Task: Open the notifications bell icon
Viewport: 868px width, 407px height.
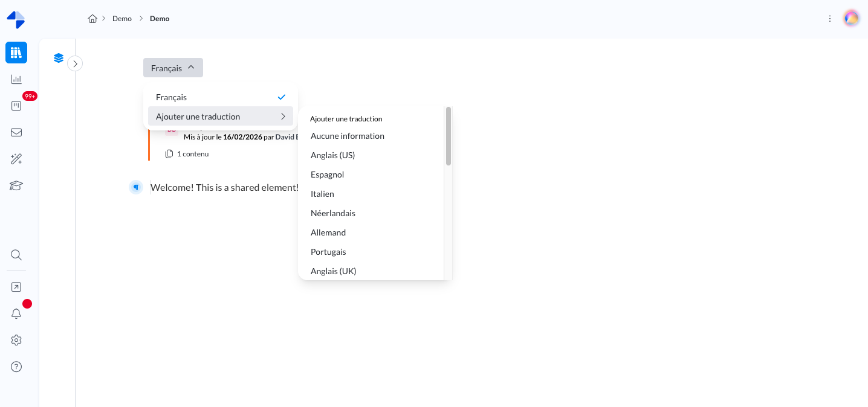Action: (x=16, y=313)
